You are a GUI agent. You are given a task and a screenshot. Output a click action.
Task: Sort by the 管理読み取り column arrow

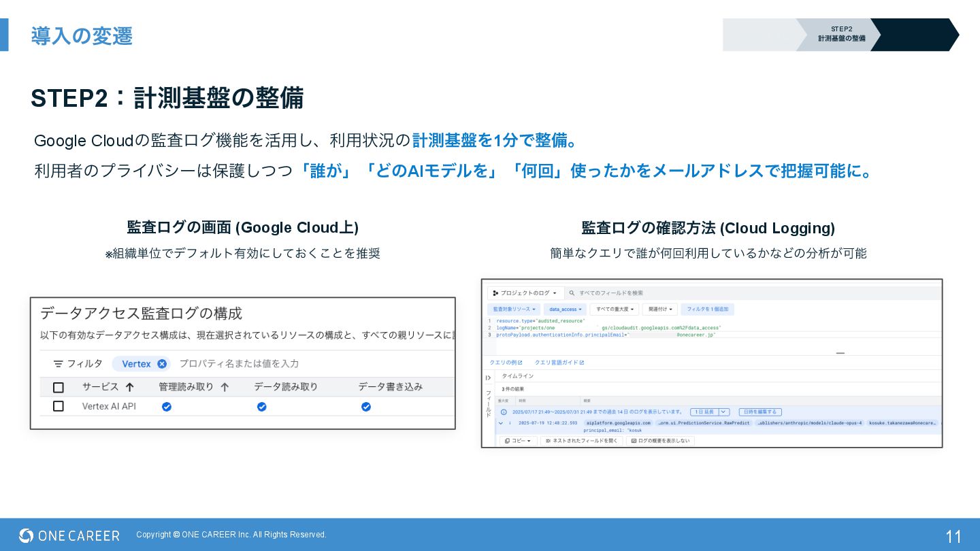[x=225, y=387]
